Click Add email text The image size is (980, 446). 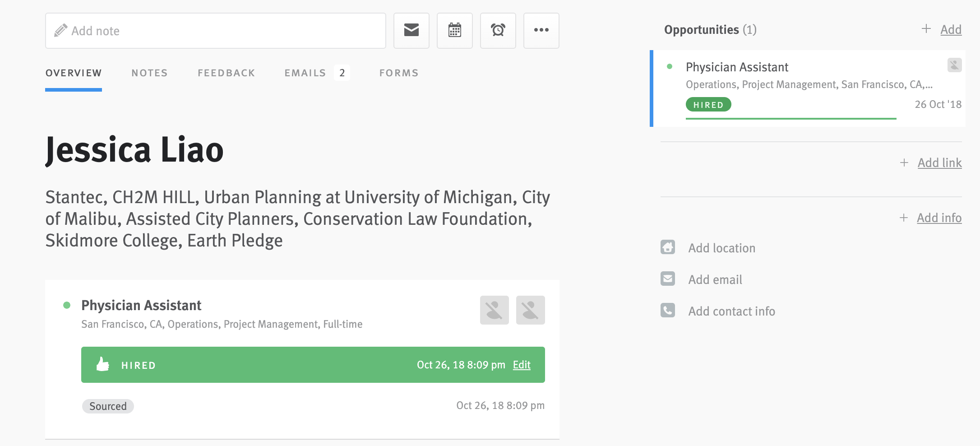(x=715, y=279)
